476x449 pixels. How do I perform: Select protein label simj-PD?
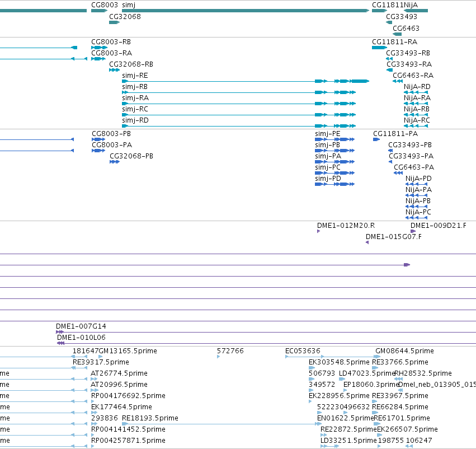click(x=328, y=179)
